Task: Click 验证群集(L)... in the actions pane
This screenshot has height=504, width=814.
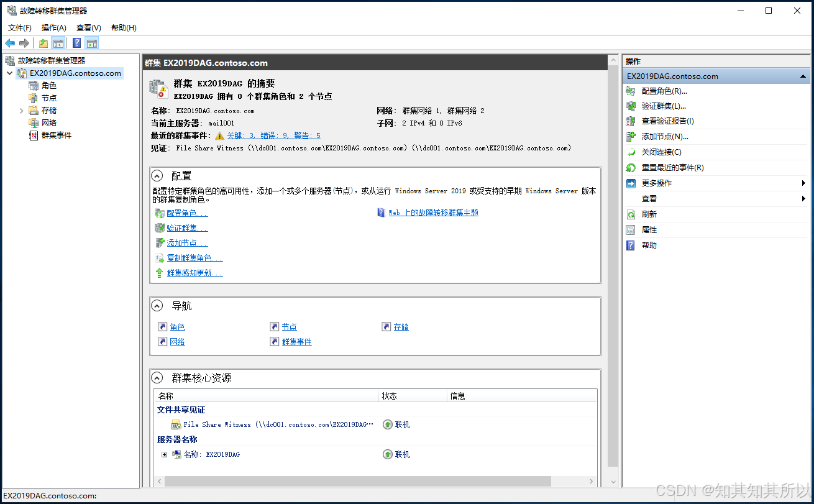Action: [x=664, y=106]
